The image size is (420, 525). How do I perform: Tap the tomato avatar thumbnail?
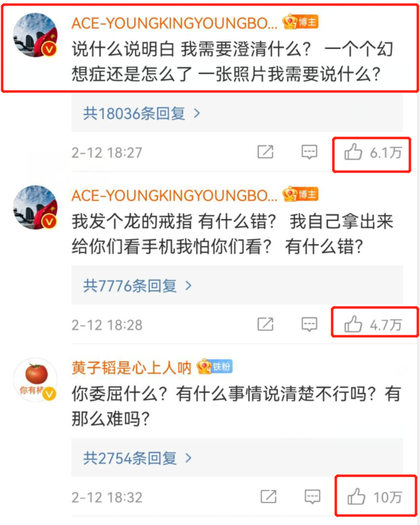click(35, 379)
